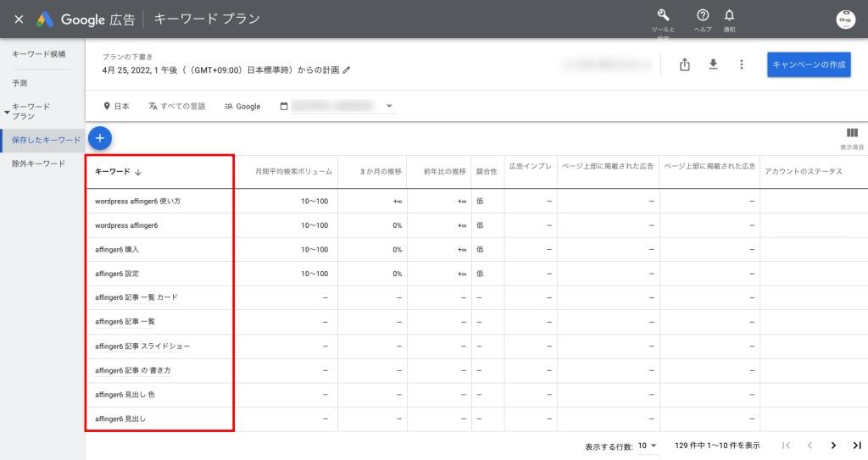Add keywords with the blue plus button
The image size is (868, 460).
pyautogui.click(x=100, y=138)
